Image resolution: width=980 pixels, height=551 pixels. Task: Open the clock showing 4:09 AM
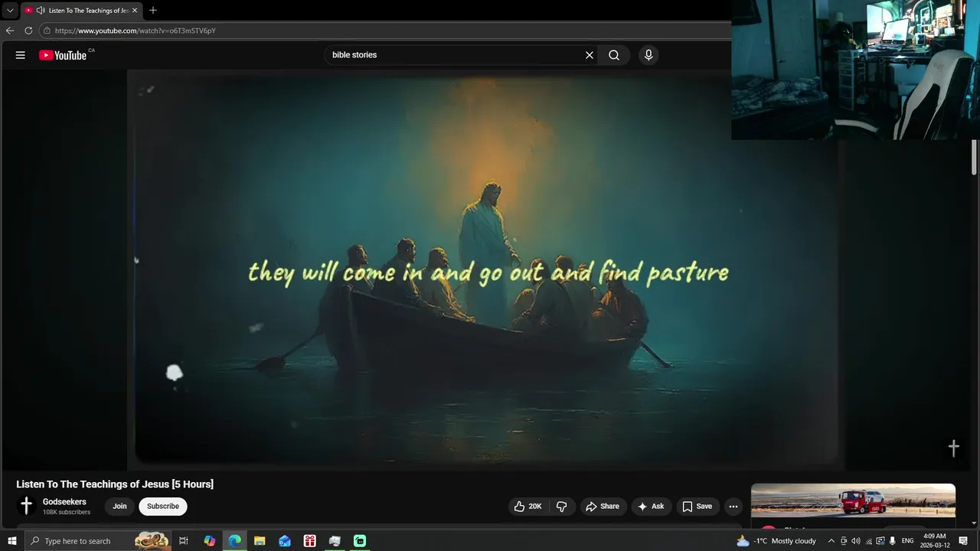pyautogui.click(x=935, y=541)
